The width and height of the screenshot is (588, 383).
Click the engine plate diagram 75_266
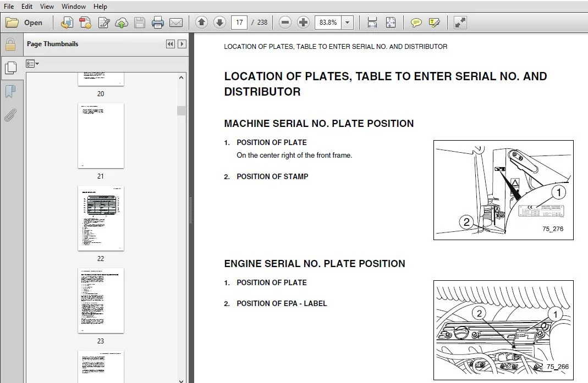tap(503, 330)
